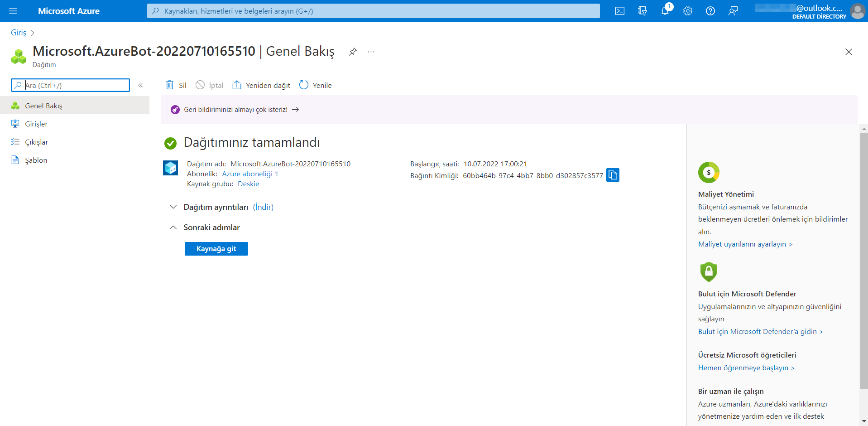Click the İptal toolbar button
Image resolution: width=868 pixels, height=426 pixels.
coord(210,85)
